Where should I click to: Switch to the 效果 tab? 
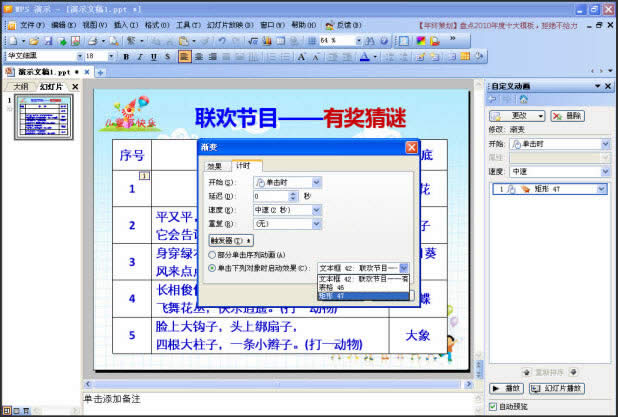(x=214, y=166)
